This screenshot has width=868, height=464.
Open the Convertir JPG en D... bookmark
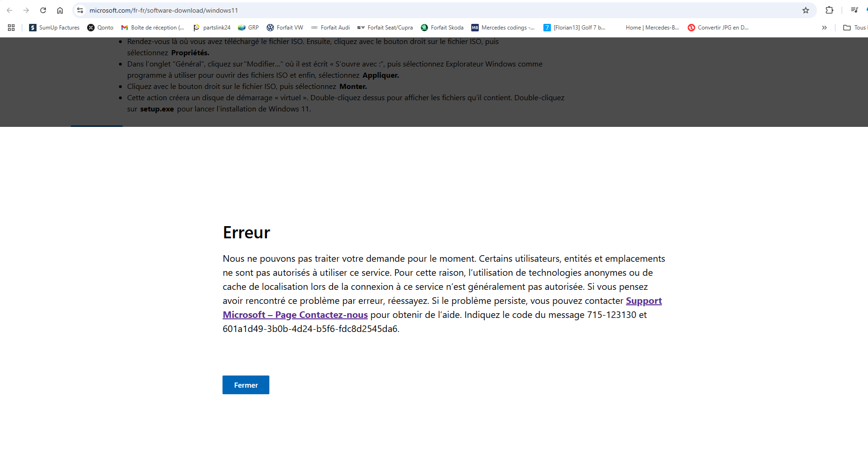click(718, 28)
